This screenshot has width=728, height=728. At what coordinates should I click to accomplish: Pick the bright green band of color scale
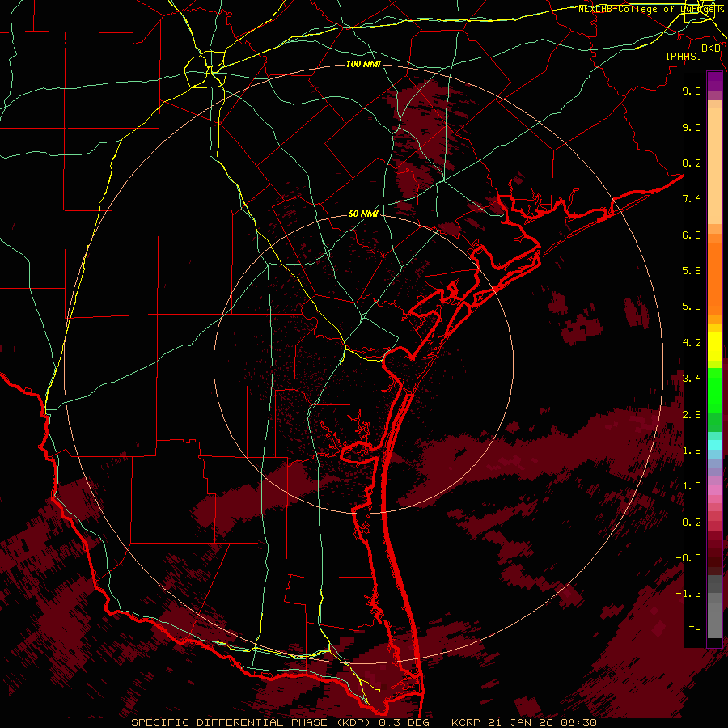(x=714, y=390)
